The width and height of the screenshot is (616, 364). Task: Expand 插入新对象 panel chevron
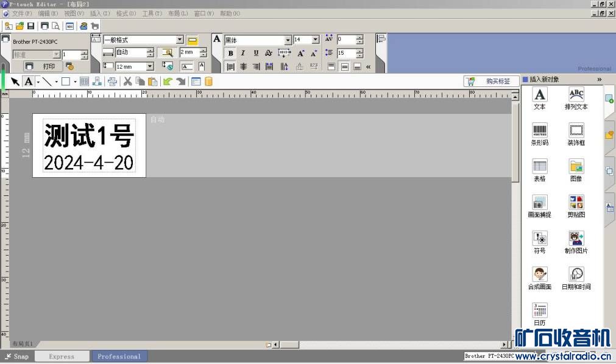(x=599, y=79)
